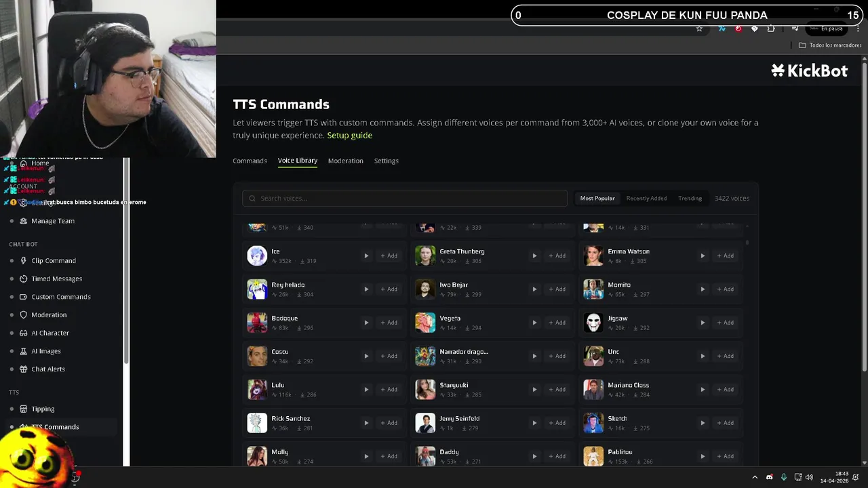Sort voices by Most Popular

click(x=597, y=199)
